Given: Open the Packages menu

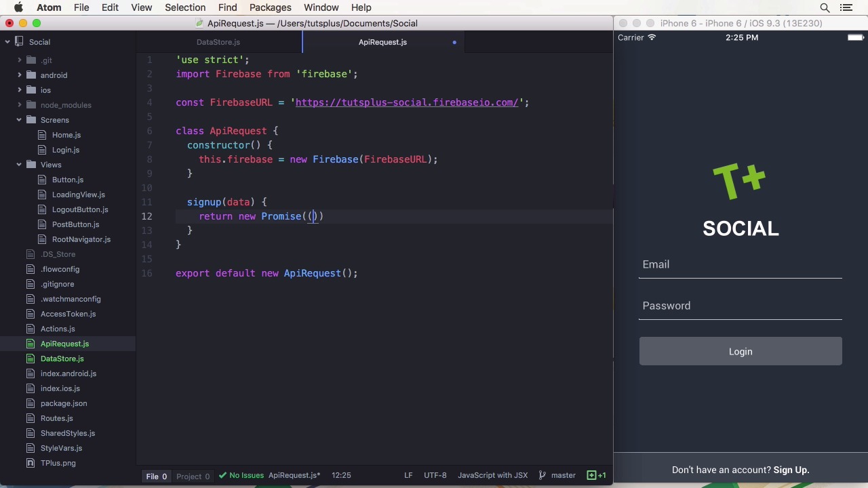Looking at the screenshot, I should pyautogui.click(x=270, y=7).
